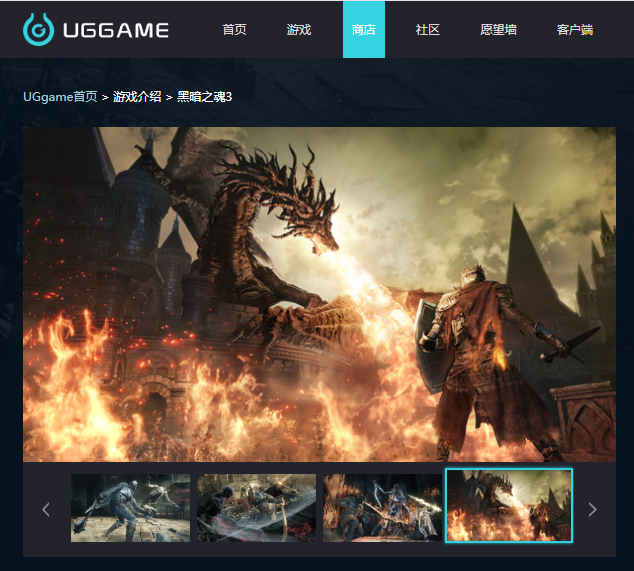Select the highlighted dragon fire thumbnail

(x=509, y=505)
